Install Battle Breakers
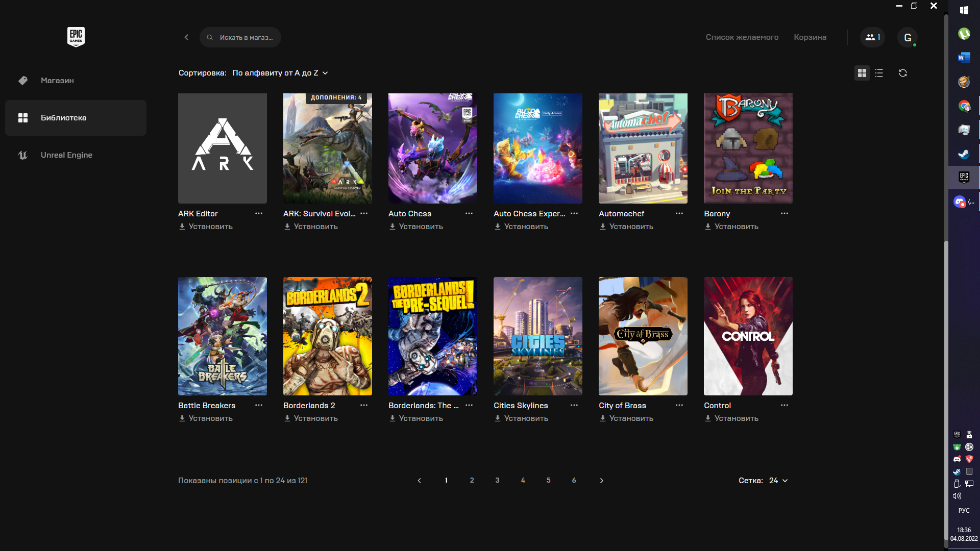This screenshot has width=980, height=551. [206, 418]
